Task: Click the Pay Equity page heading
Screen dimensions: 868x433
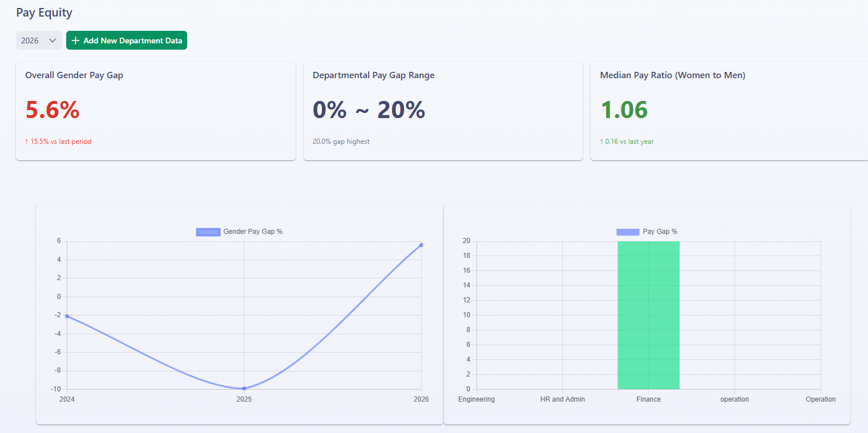Action: 44,13
